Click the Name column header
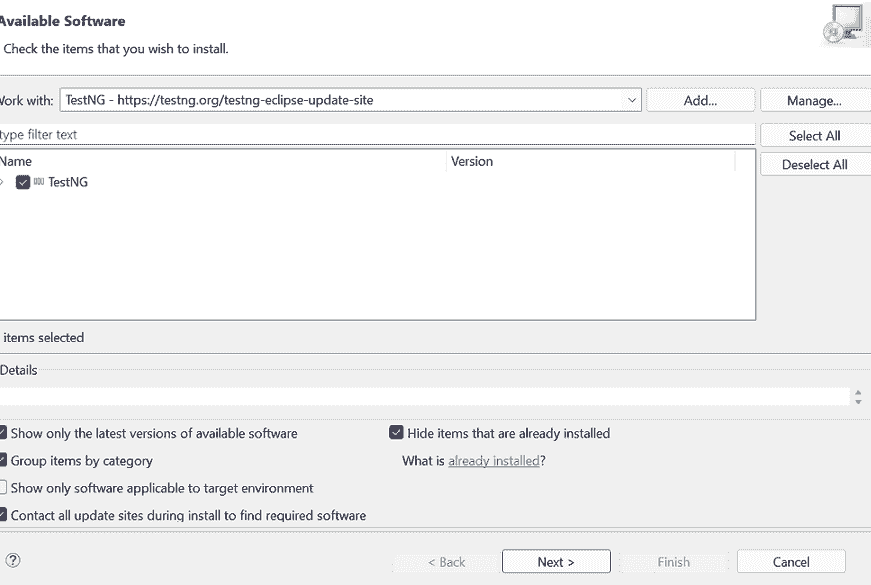The height and width of the screenshot is (585, 871). (222, 161)
